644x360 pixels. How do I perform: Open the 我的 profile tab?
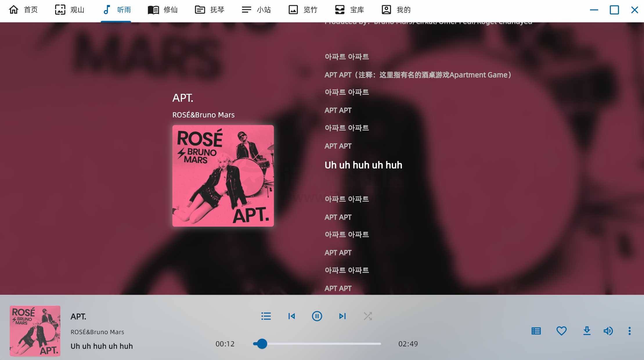pos(396,10)
